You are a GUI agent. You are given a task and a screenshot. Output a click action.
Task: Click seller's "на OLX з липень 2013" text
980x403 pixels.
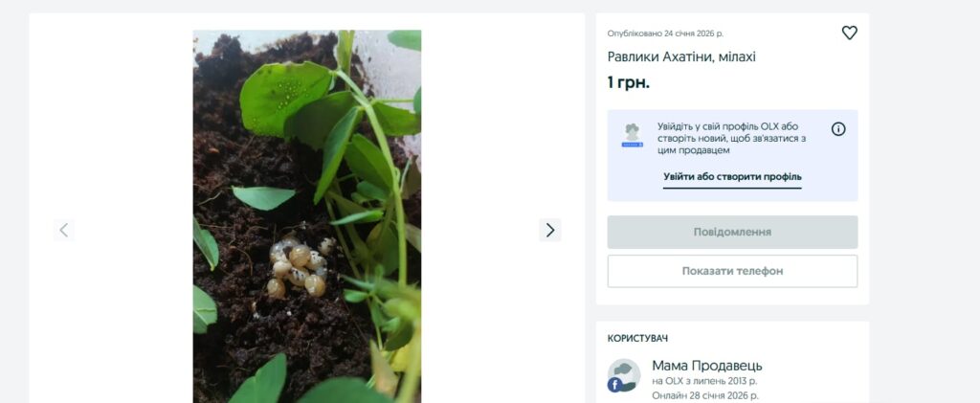(704, 381)
